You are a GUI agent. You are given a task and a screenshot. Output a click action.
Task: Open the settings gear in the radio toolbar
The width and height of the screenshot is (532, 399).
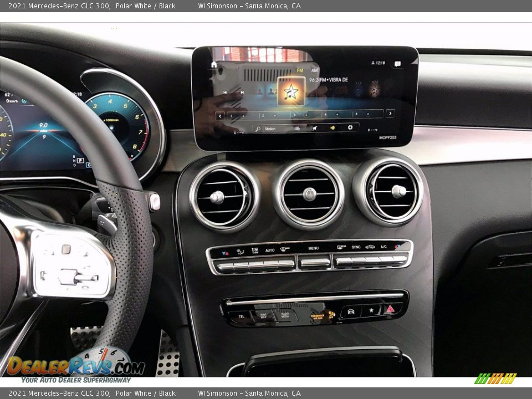click(x=350, y=127)
